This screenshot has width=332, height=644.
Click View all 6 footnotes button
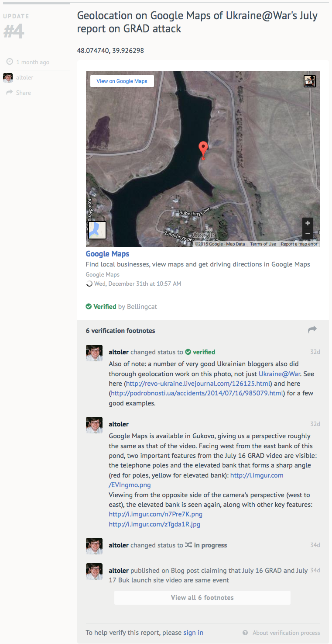(x=202, y=598)
